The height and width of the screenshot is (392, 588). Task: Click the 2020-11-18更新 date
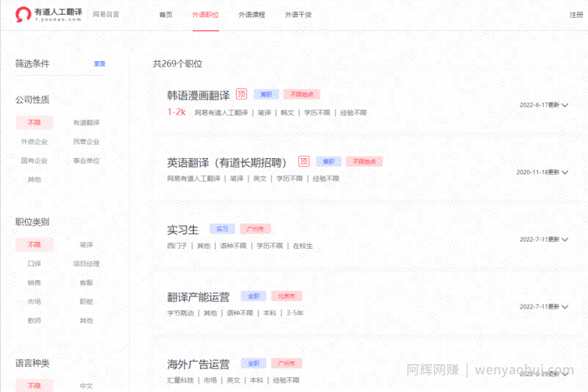(x=538, y=172)
